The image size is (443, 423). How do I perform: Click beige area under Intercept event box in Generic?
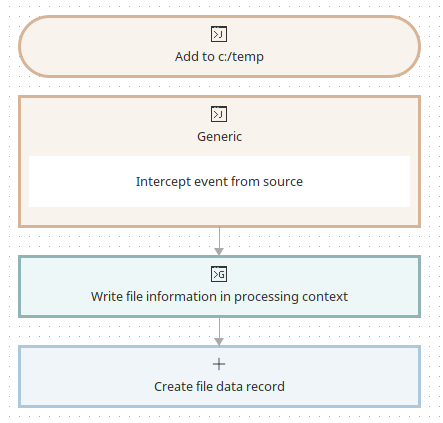point(219,216)
